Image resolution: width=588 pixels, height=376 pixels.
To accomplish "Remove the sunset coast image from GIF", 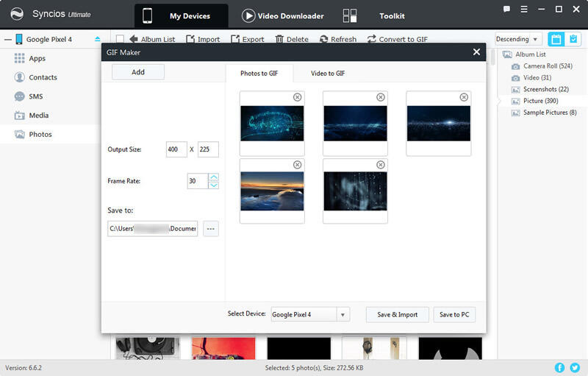I will coord(298,165).
